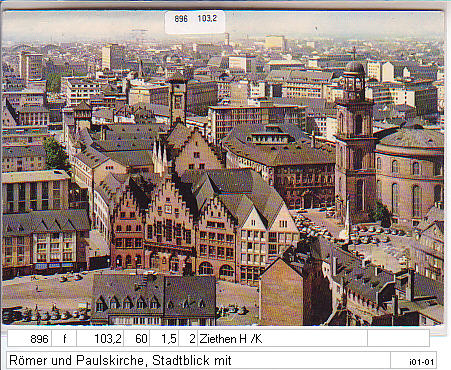
Task: Click the 896 record number cell
Action: tap(29, 339)
